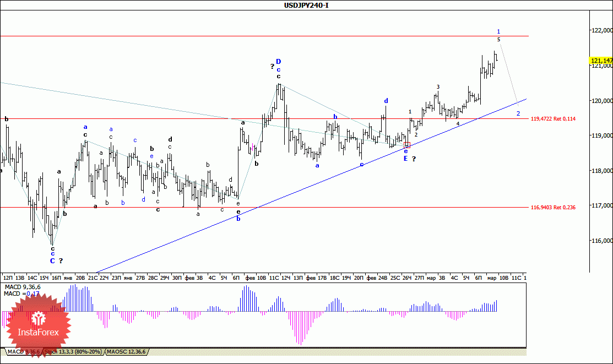Viewport: 613px width, 364px height.
Task: Click the 12П date label on time axis
Action: (x=8, y=278)
